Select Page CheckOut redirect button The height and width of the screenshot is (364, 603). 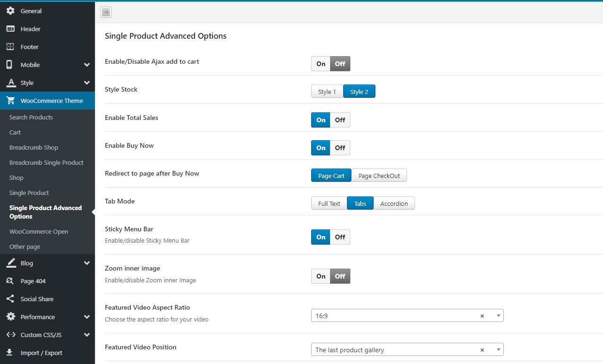379,176
